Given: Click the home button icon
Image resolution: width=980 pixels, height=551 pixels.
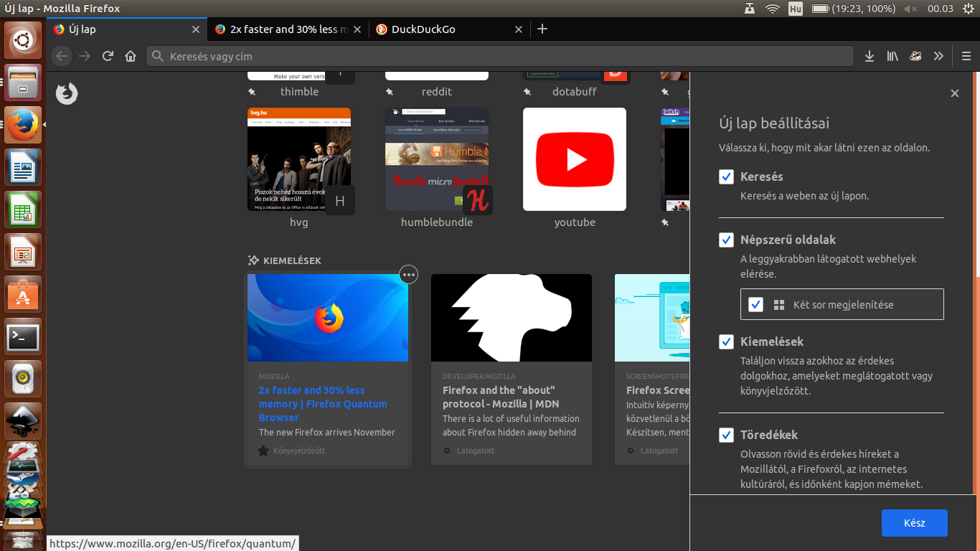Looking at the screenshot, I should click(x=130, y=56).
